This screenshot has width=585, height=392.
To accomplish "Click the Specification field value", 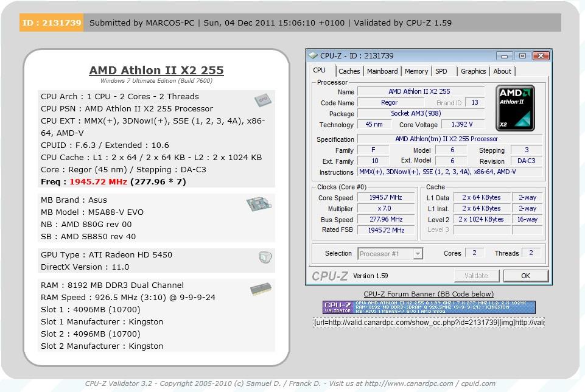I will pyautogui.click(x=450, y=139).
